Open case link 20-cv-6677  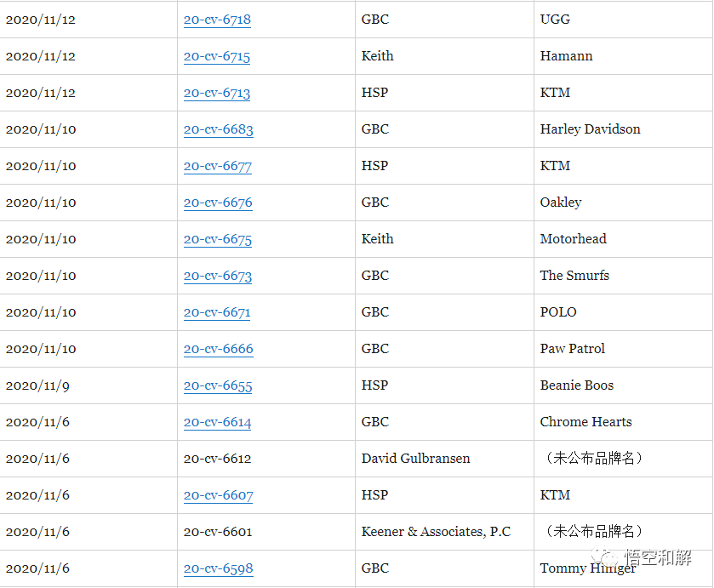(x=218, y=166)
